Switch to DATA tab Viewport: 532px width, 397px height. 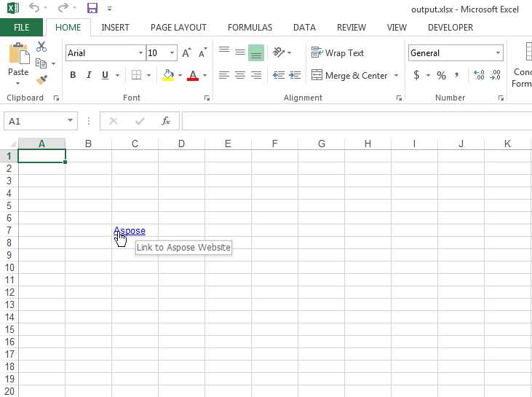coord(305,28)
